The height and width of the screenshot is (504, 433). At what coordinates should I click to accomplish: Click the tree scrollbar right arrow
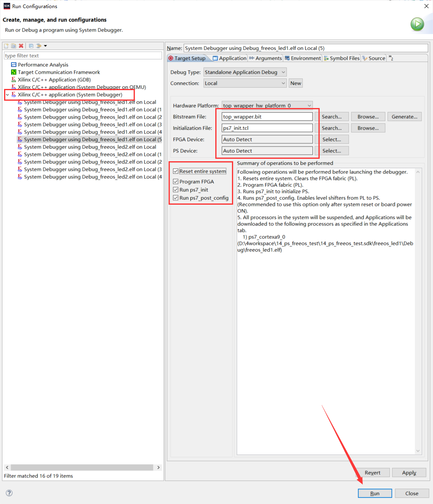click(x=158, y=467)
